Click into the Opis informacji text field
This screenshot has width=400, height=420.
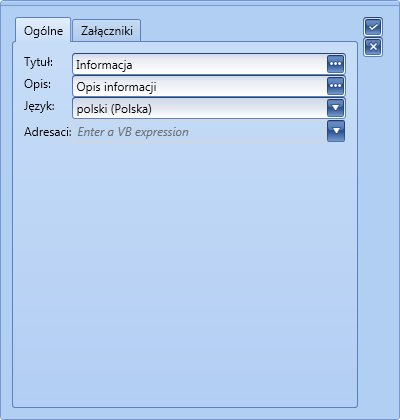[x=200, y=86]
